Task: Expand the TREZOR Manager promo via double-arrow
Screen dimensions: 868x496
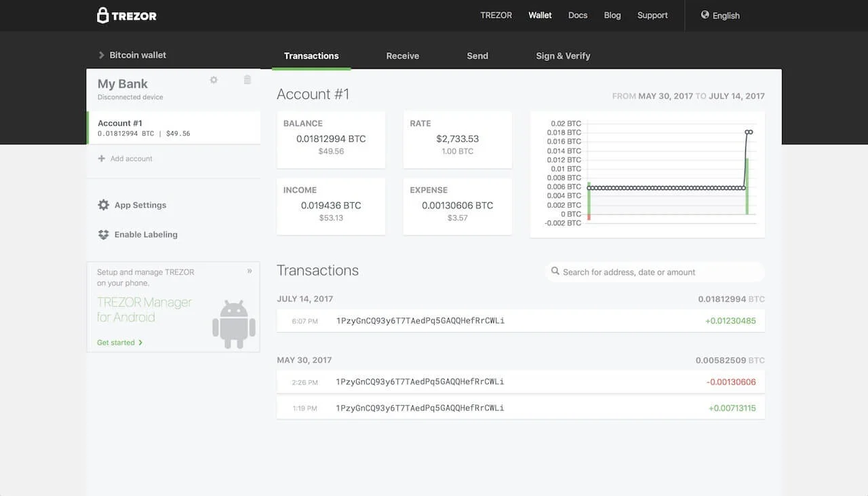Action: (x=248, y=271)
